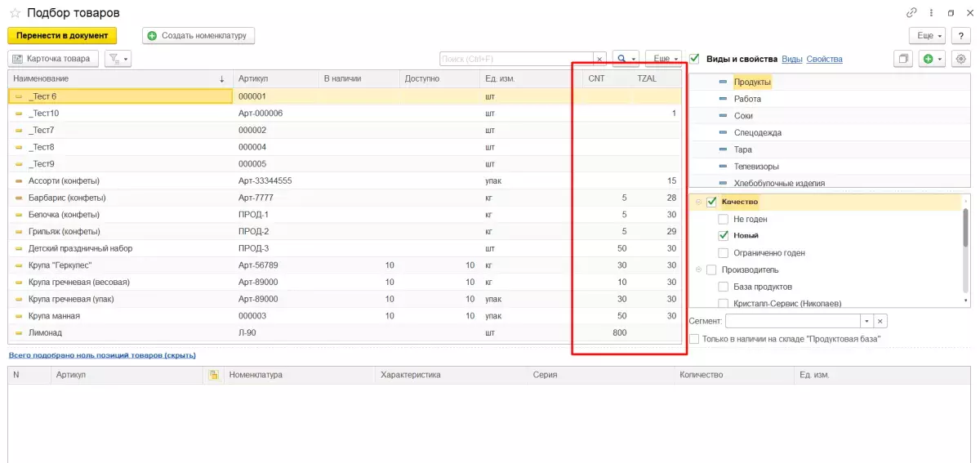980x463 pixels.
Task: Open the Карточка товара item card
Action: [54, 59]
